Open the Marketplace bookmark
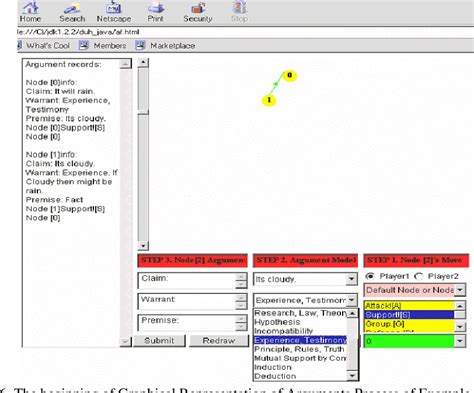474x393 pixels. coord(165,45)
